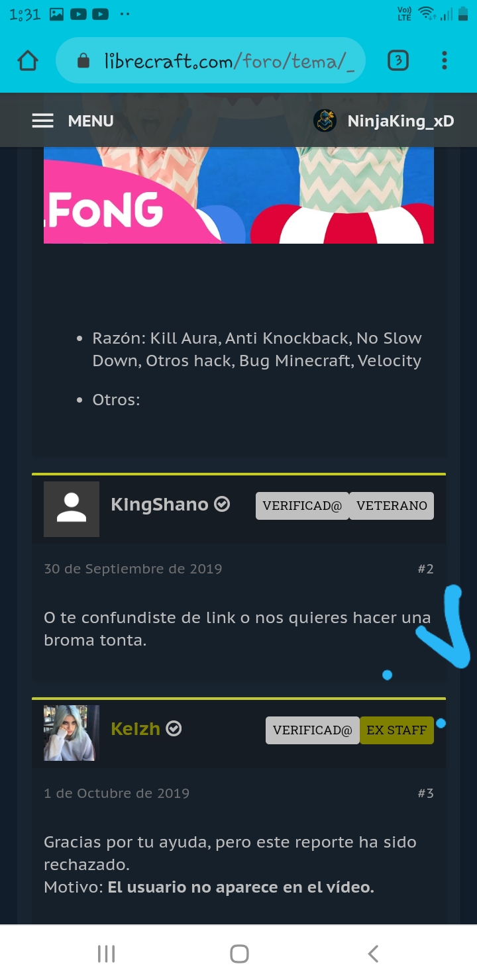Open the hamburger MENU icon
477x980 pixels.
[43, 121]
